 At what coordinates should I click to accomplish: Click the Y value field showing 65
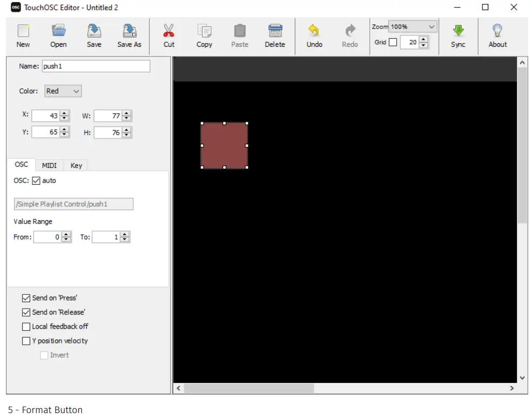46,132
